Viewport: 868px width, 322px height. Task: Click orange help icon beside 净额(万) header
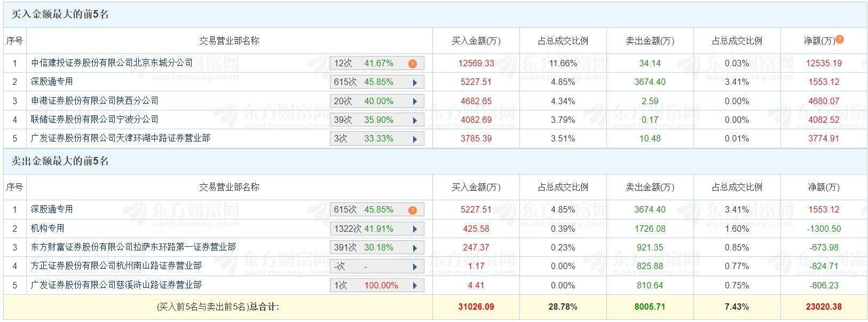(840, 39)
